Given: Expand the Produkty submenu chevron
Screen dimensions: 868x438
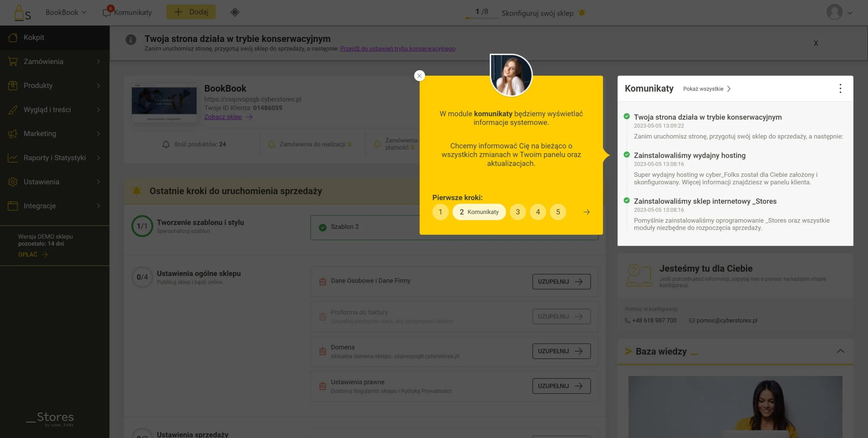Looking at the screenshot, I should coord(98,85).
